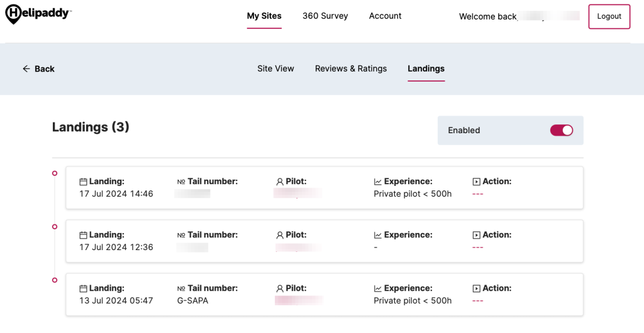Click tail number icon in the G-SAPA row
The image size is (644, 333).
tap(181, 288)
